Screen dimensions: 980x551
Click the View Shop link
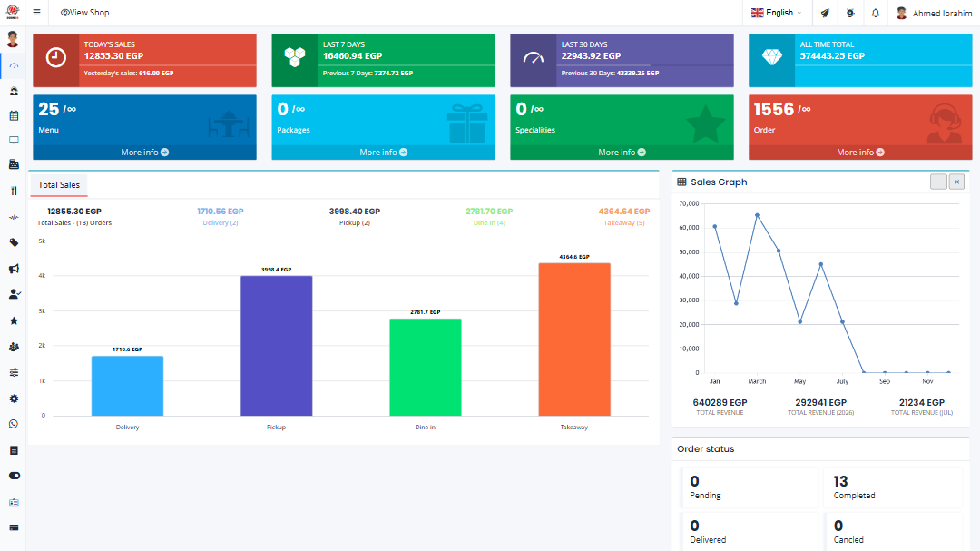point(84,13)
